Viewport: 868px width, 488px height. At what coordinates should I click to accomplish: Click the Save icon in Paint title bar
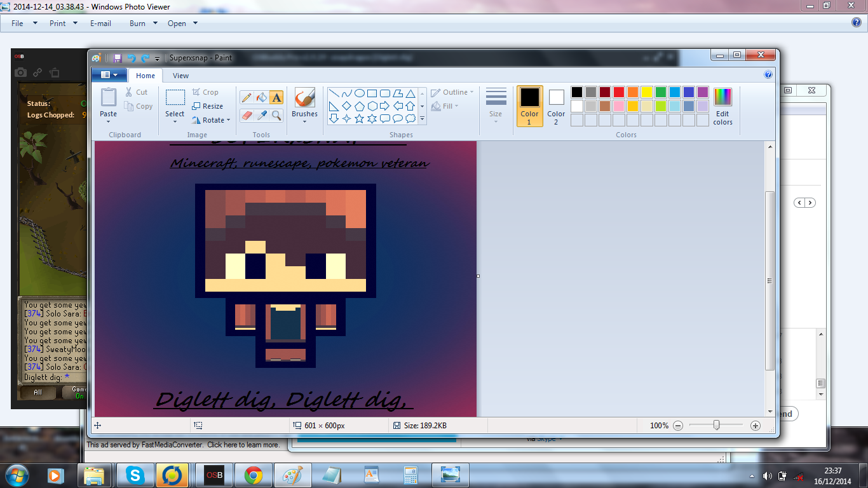[118, 58]
